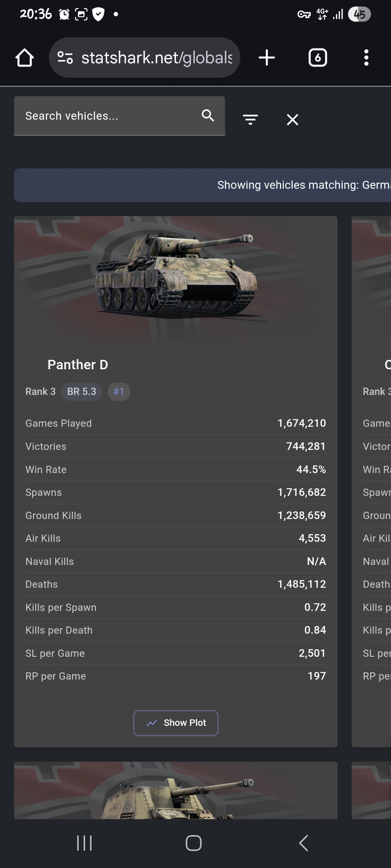The height and width of the screenshot is (868, 391).
Task: Click the search magnifier icon
Action: click(208, 116)
